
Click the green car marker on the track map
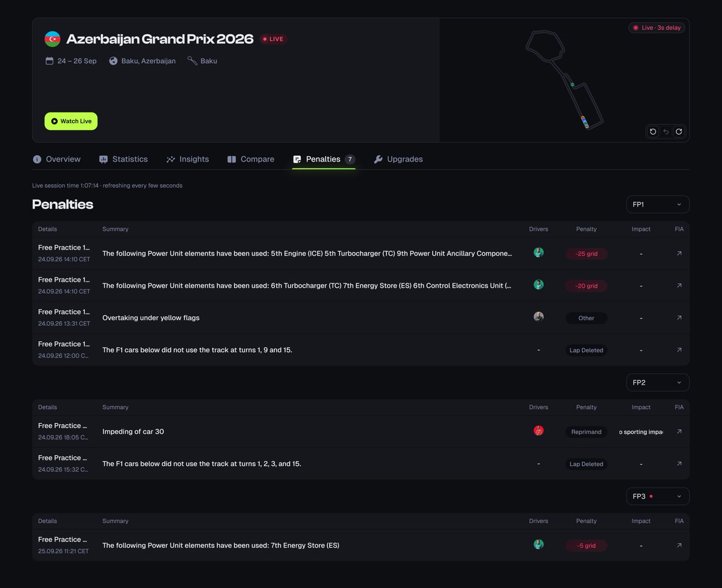[x=572, y=84]
